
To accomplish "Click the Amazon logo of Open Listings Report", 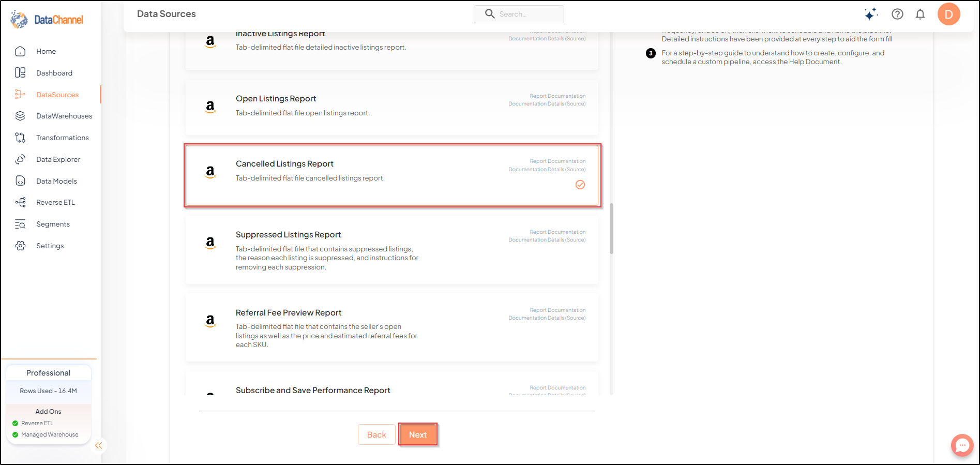I will pyautogui.click(x=210, y=107).
